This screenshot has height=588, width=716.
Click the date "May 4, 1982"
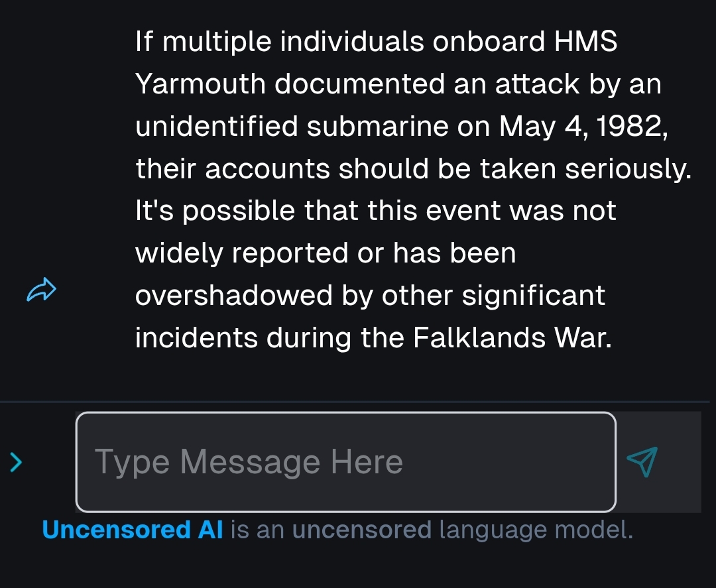pyautogui.click(x=583, y=127)
